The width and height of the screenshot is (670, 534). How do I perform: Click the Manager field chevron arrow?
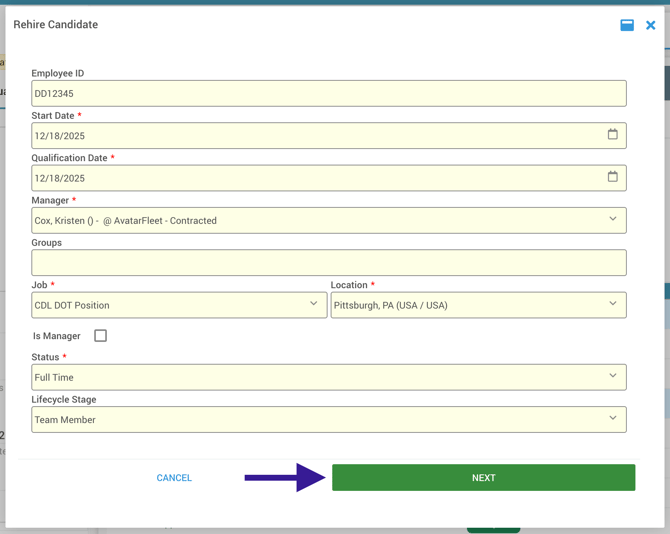[x=613, y=220]
